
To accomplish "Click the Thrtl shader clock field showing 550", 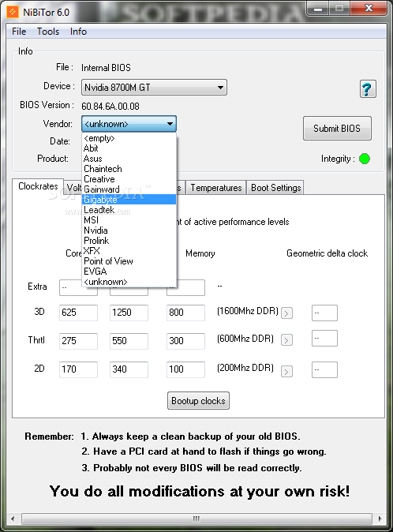I will [129, 341].
